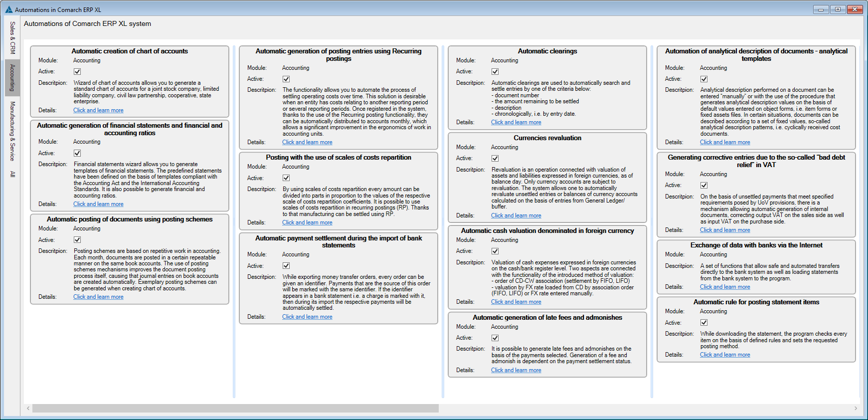Toggle Active for rule for posting statement items
Image resolution: width=868 pixels, height=420 pixels.
[704, 322]
